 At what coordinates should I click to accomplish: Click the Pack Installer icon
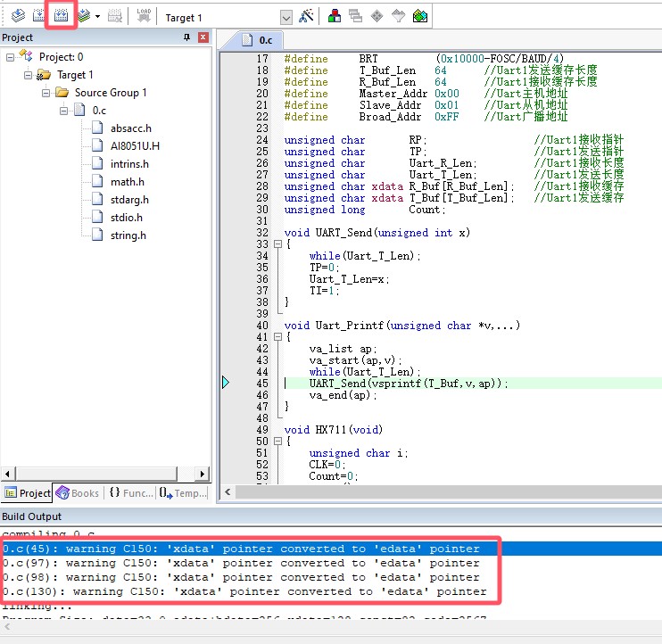pyautogui.click(x=420, y=16)
